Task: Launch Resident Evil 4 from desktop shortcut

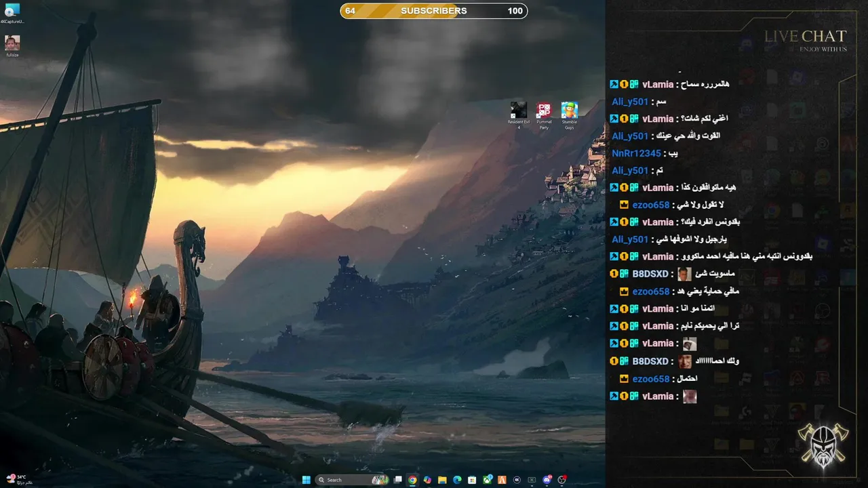Action: (x=519, y=115)
